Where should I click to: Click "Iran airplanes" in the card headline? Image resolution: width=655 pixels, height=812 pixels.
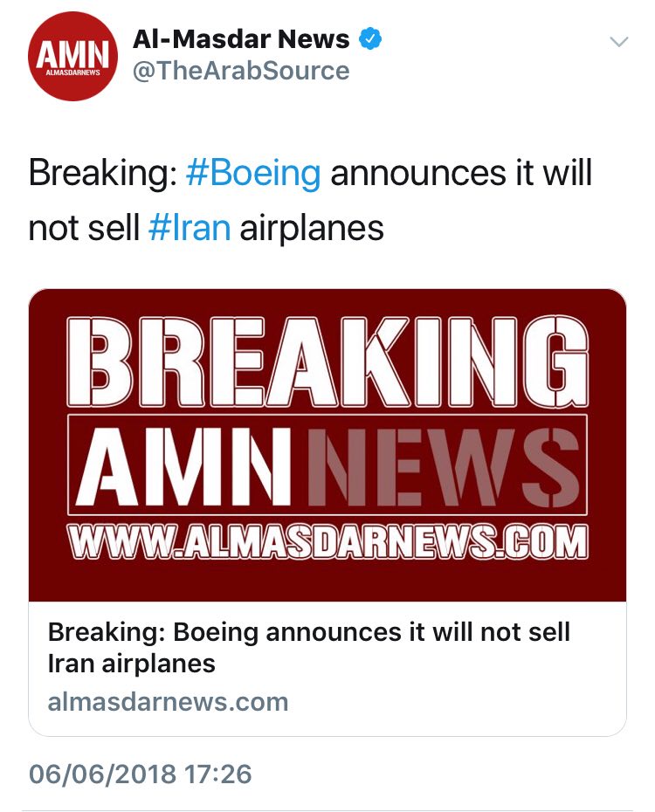(x=131, y=663)
